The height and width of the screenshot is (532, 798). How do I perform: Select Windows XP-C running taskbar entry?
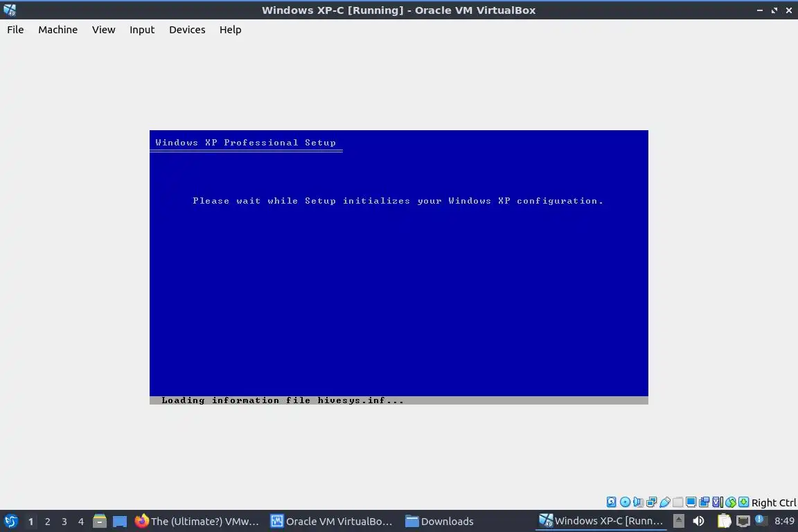(x=601, y=521)
